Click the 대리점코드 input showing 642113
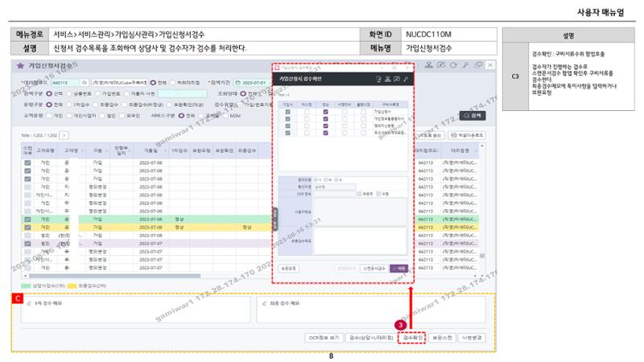 coord(66,83)
